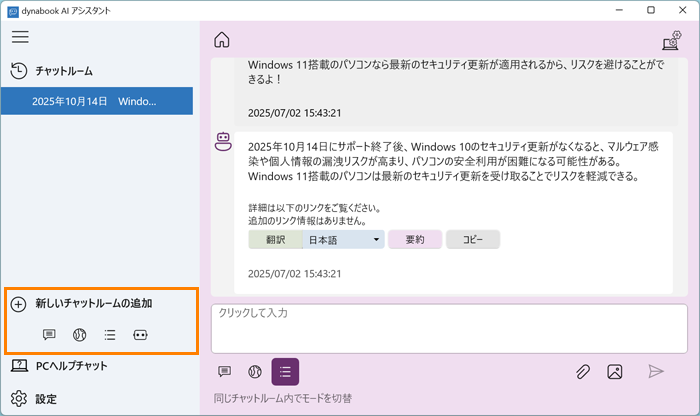Viewport: 700px width, 416px height.
Task: Click the PC help chat laptop icon
Action: coord(19,366)
